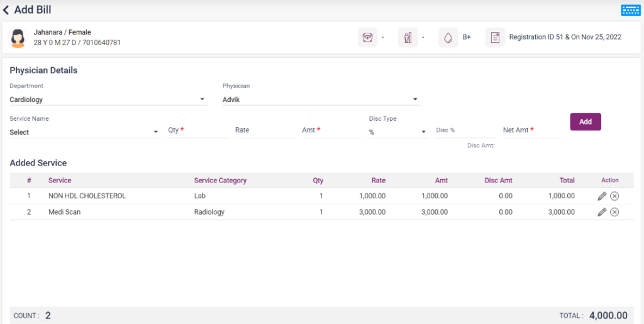Expand the Department dropdown showing Cardiology
644x324 pixels.
tap(203, 99)
